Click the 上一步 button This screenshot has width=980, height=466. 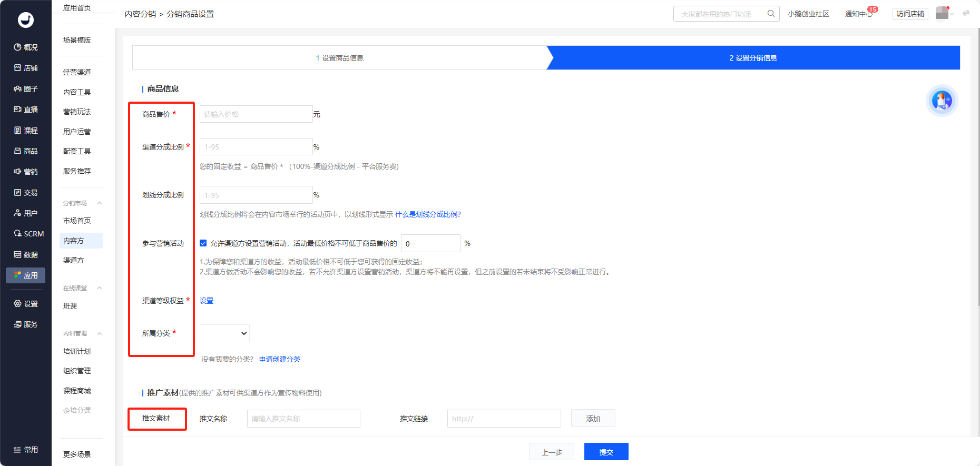(552, 452)
